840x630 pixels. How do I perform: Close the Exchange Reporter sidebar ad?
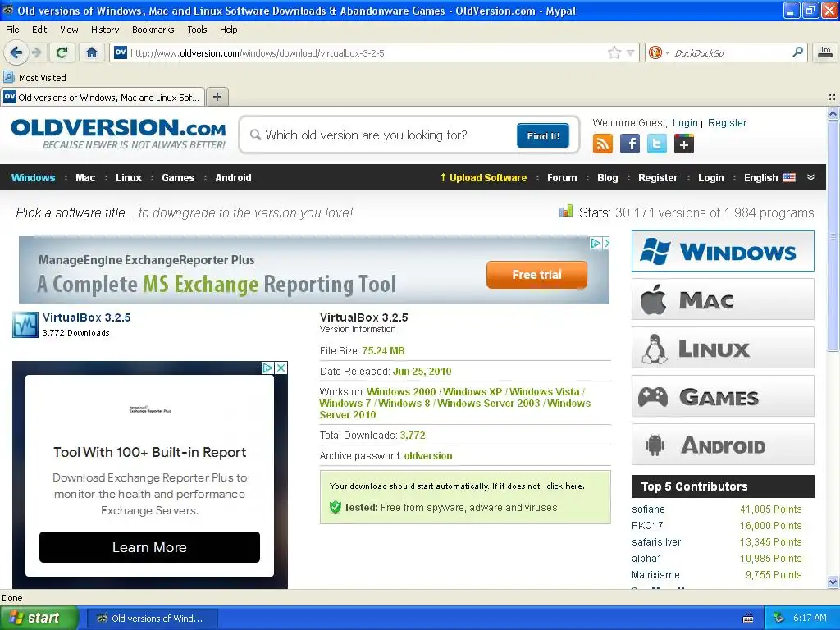281,367
